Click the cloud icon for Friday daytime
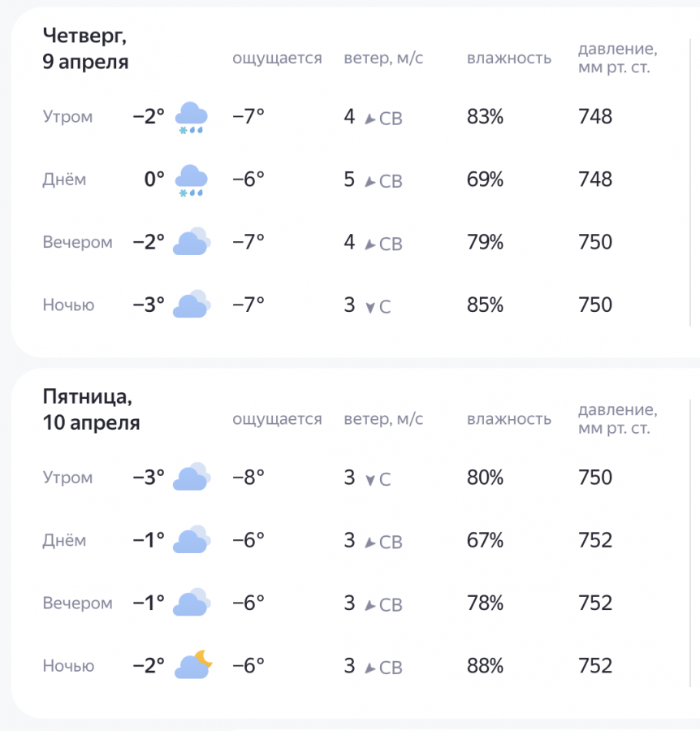The image size is (700, 731). 190,539
